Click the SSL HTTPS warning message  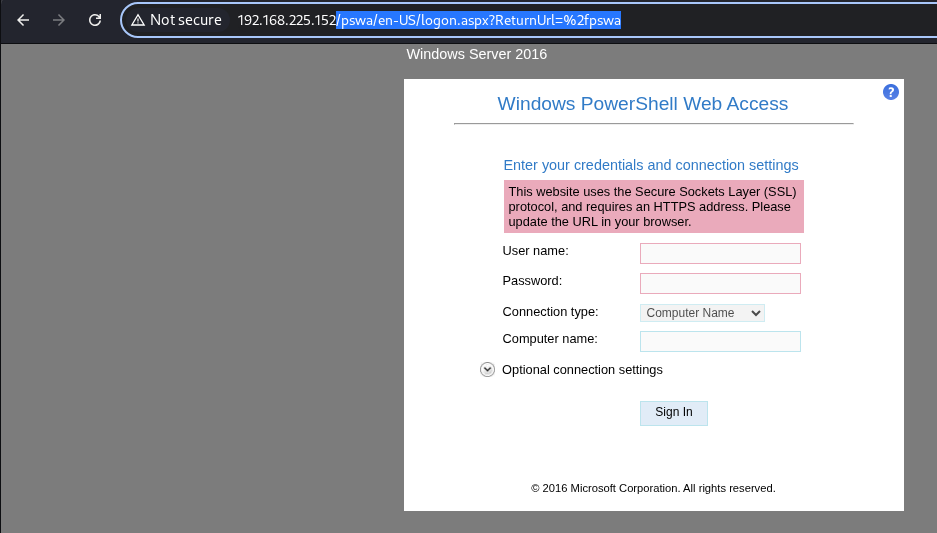click(x=653, y=207)
